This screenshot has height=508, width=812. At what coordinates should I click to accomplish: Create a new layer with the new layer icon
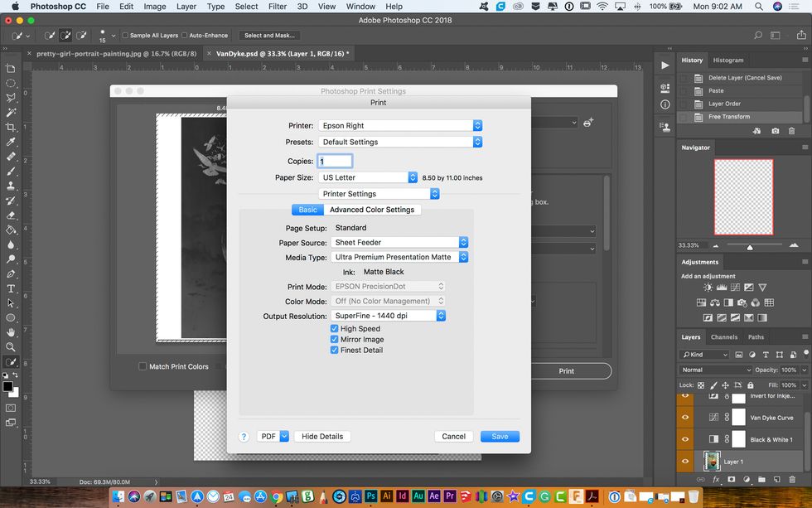tap(777, 480)
